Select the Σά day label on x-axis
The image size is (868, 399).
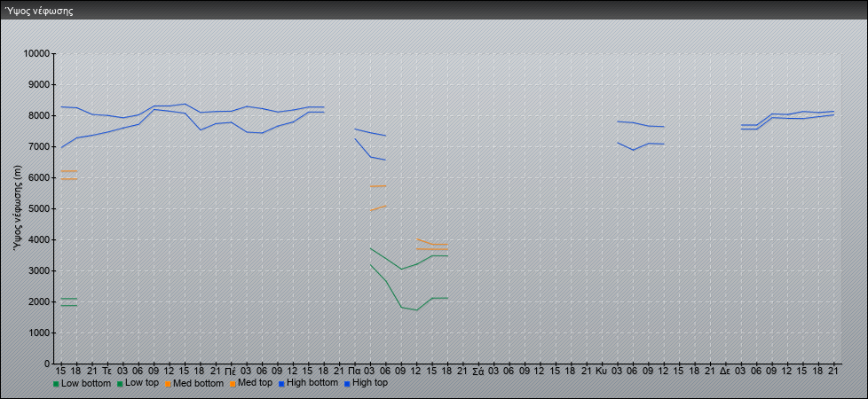(x=478, y=372)
